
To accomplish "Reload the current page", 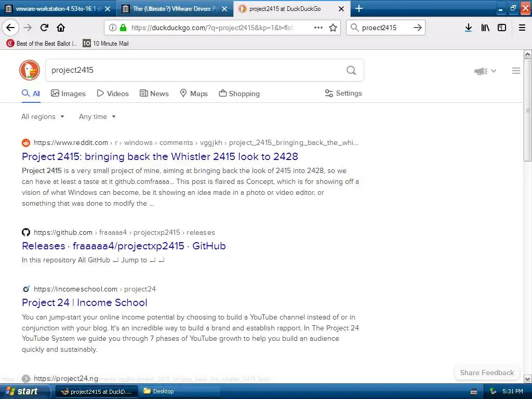I will 44,28.
